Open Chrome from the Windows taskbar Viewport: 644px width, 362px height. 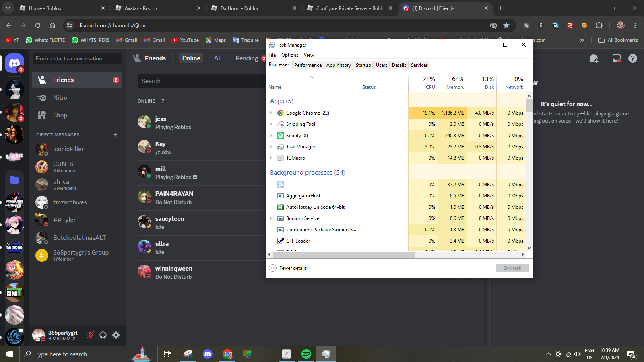(x=227, y=354)
